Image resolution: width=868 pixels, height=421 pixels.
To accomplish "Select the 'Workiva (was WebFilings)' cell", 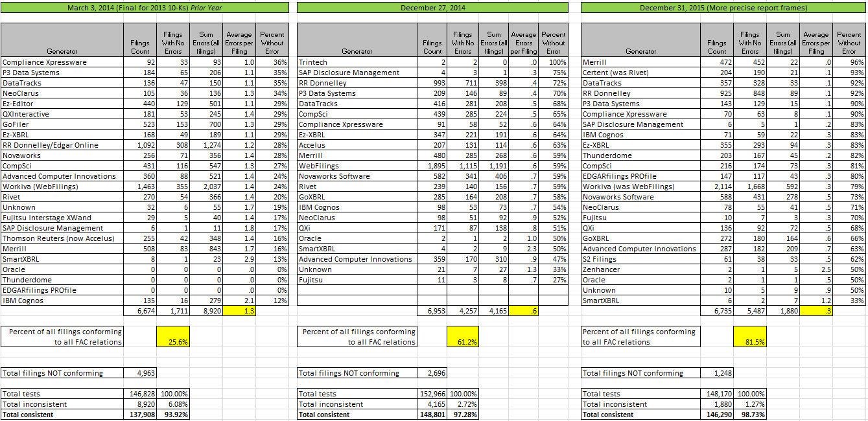I will [641, 187].
